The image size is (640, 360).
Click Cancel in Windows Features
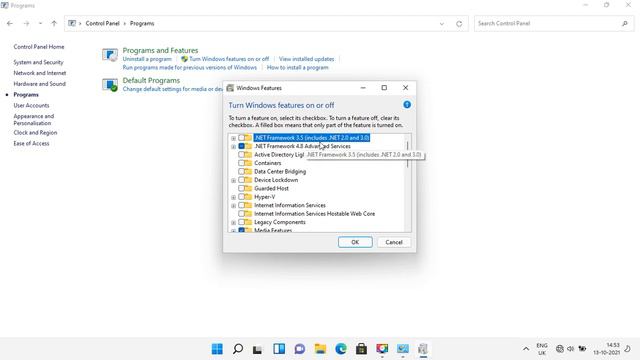click(394, 242)
